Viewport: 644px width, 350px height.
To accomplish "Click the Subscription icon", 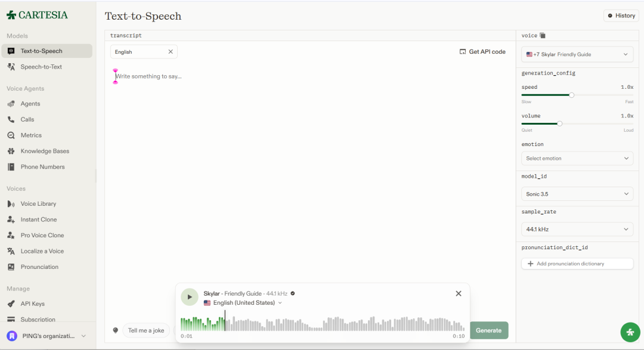I will [11, 319].
